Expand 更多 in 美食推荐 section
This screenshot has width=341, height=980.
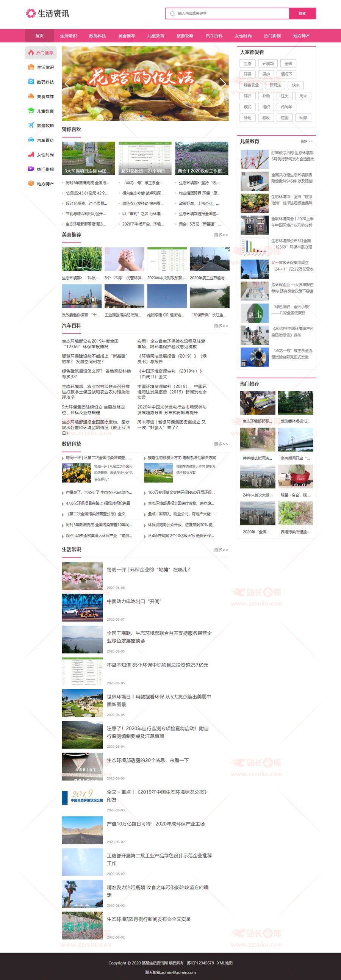click(221, 235)
